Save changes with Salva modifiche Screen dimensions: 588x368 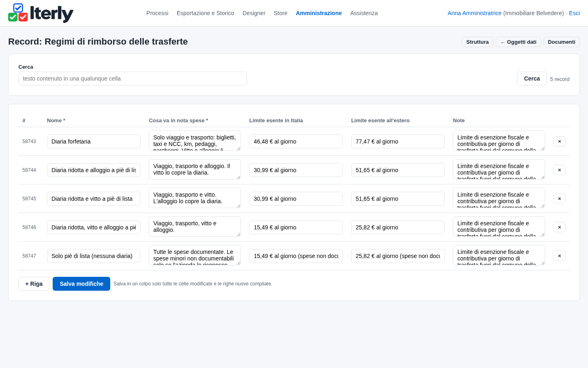(x=81, y=284)
